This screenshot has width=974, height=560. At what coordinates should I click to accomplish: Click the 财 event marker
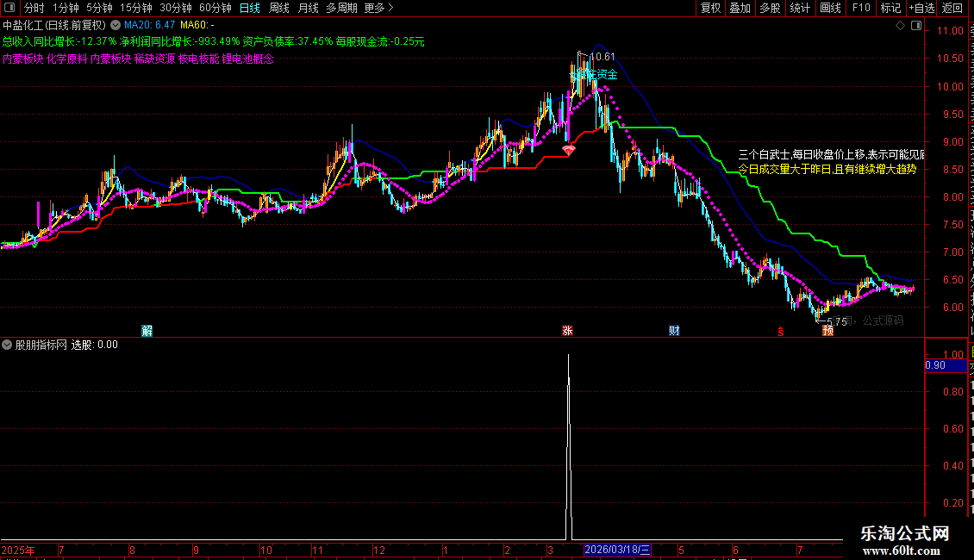[674, 330]
